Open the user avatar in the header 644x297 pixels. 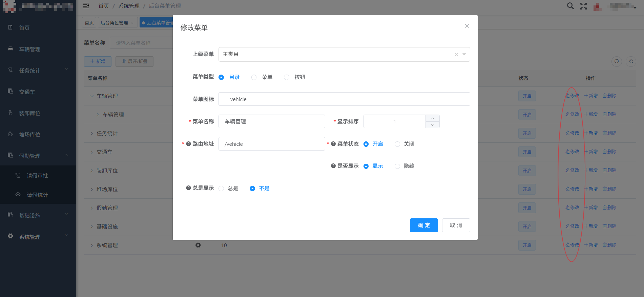pyautogui.click(x=598, y=6)
